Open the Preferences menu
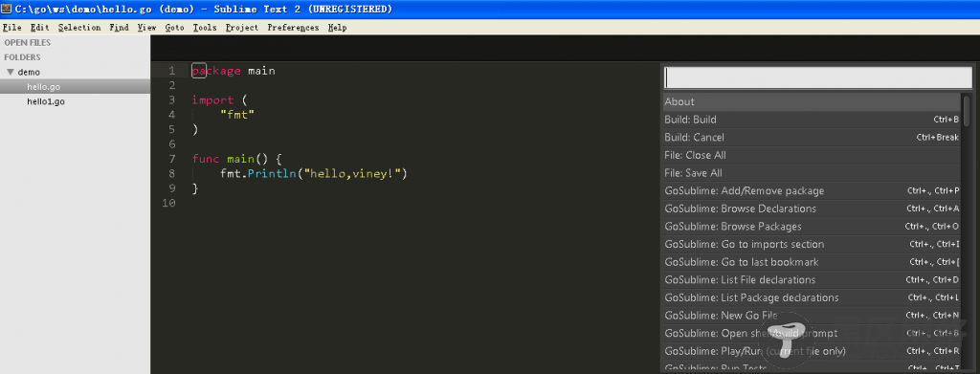Screen dimensions: 980x374 (293, 28)
